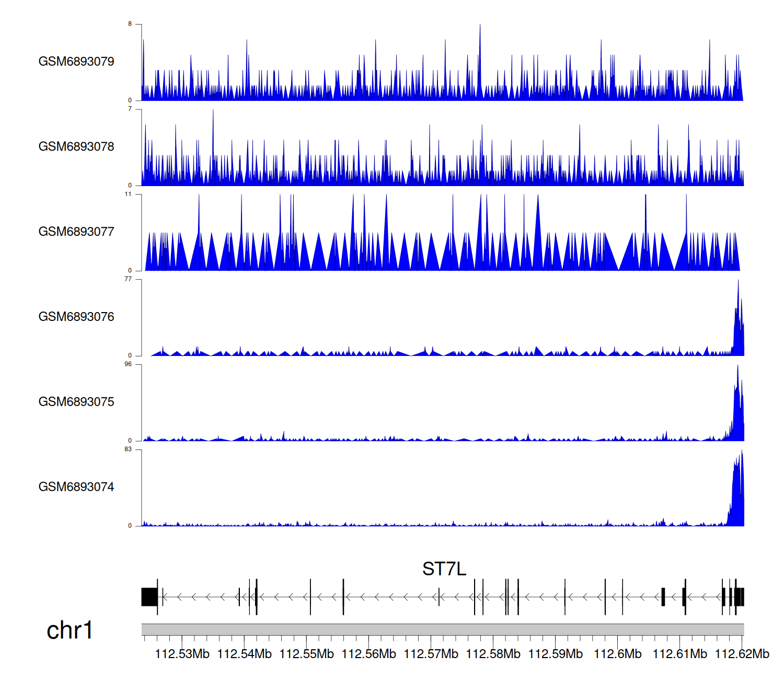Click the 112.62Mb axis tick label
The width and height of the screenshot is (784, 690).
click(x=742, y=654)
